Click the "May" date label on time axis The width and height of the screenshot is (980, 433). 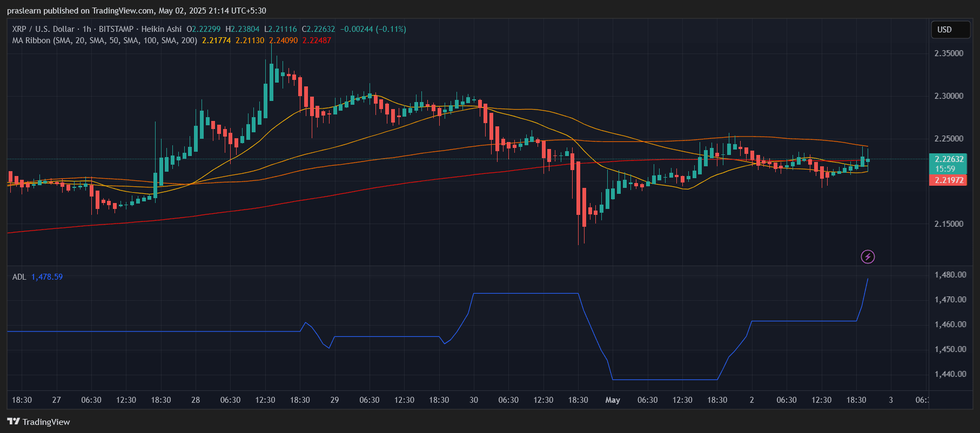(x=613, y=400)
